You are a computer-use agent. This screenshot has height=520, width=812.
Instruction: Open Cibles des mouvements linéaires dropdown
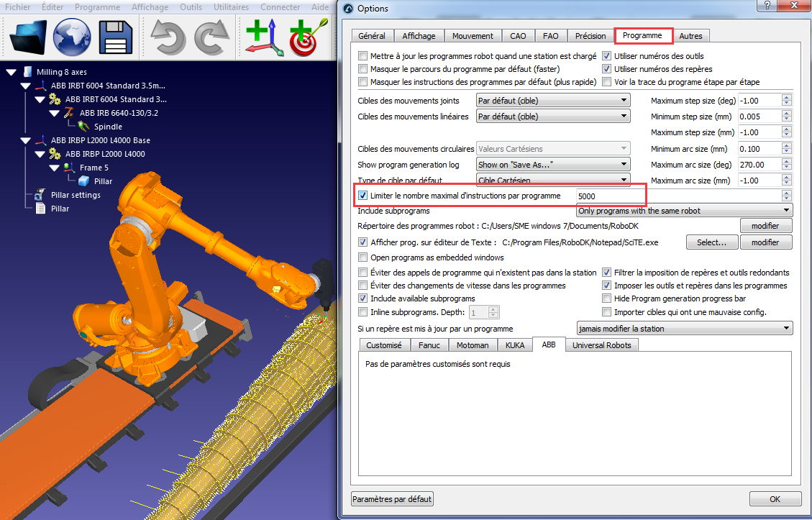553,117
